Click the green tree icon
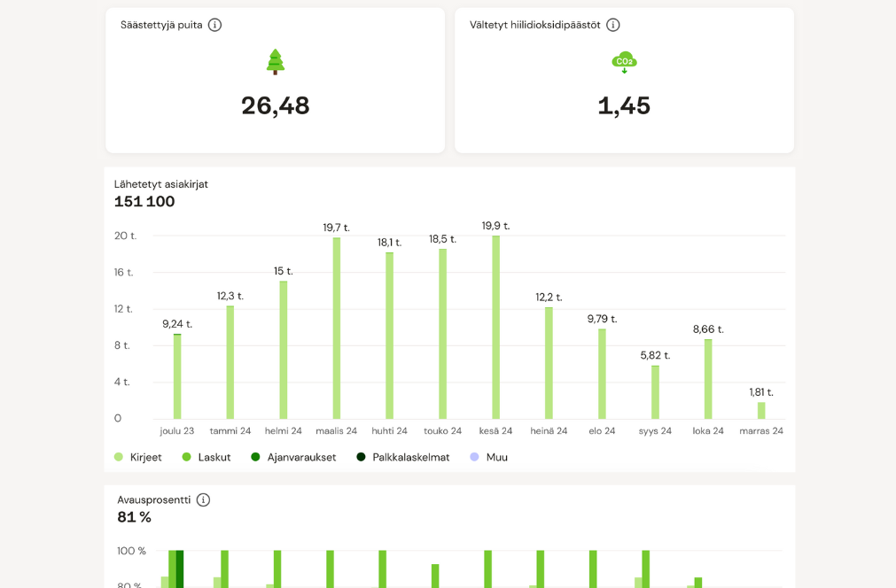 [x=276, y=62]
